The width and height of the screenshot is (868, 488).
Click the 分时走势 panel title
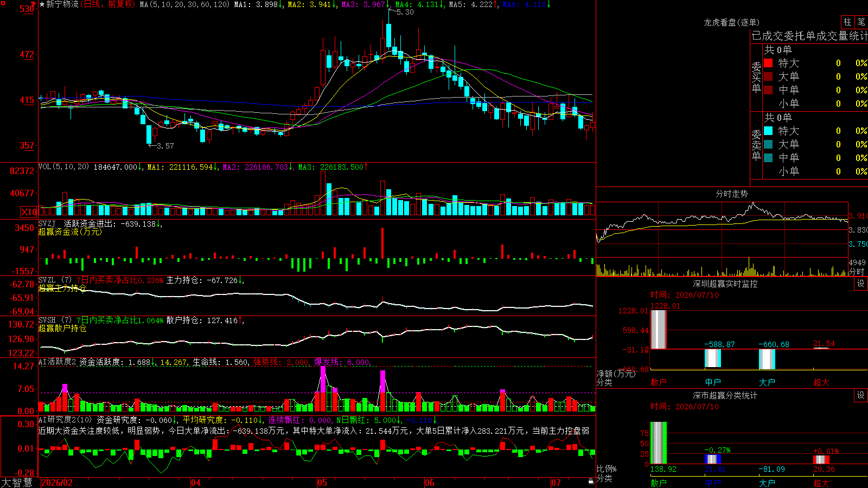[x=731, y=194]
